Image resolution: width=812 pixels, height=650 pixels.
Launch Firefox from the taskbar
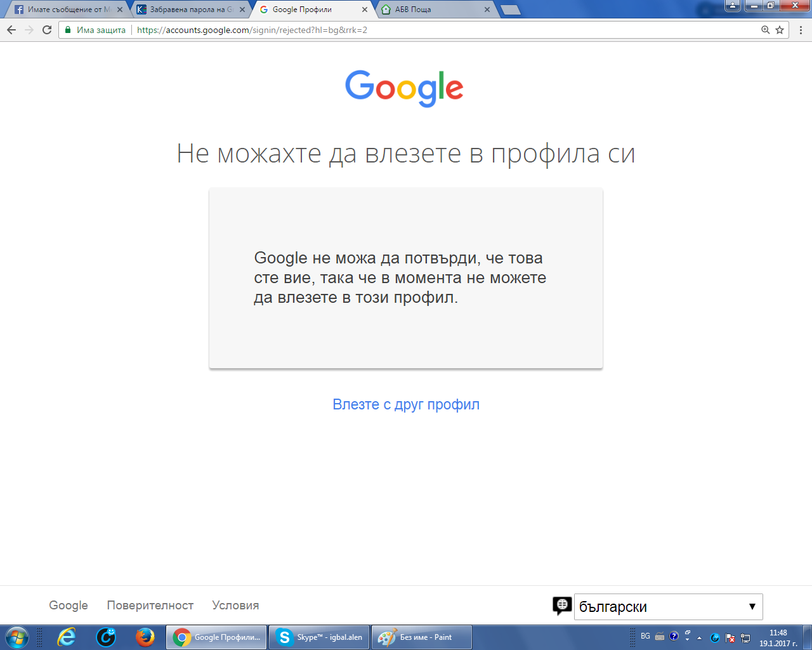tap(145, 637)
